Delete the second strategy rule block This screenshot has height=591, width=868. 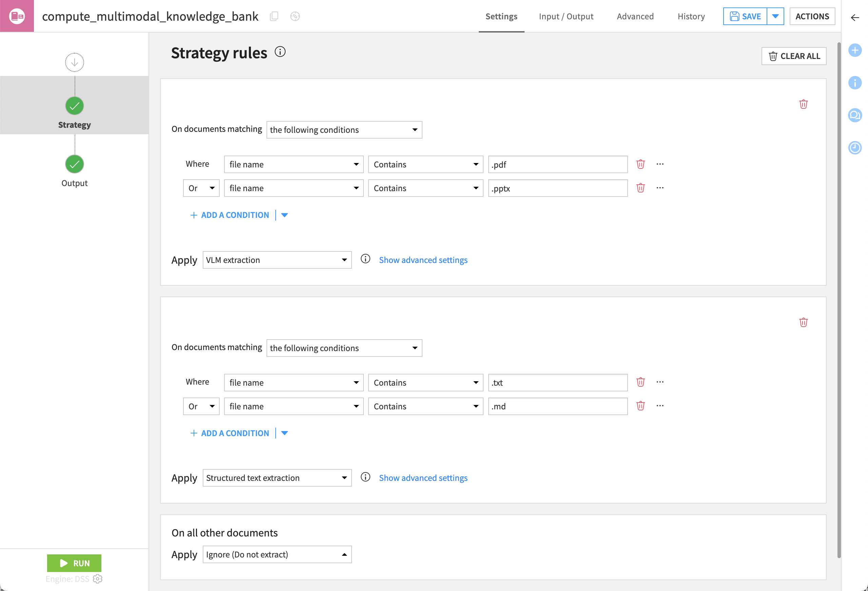coord(803,322)
